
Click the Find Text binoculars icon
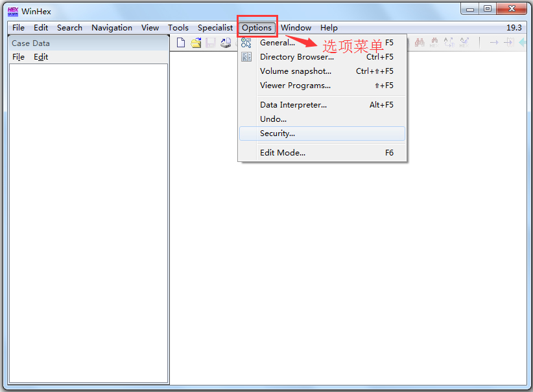click(420, 43)
